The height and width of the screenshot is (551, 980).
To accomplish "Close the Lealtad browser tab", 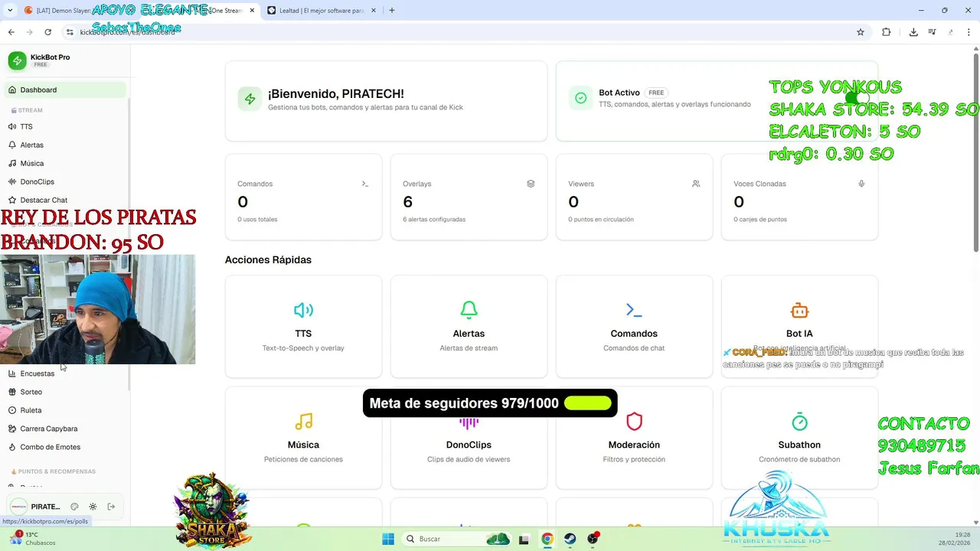I will point(374,11).
